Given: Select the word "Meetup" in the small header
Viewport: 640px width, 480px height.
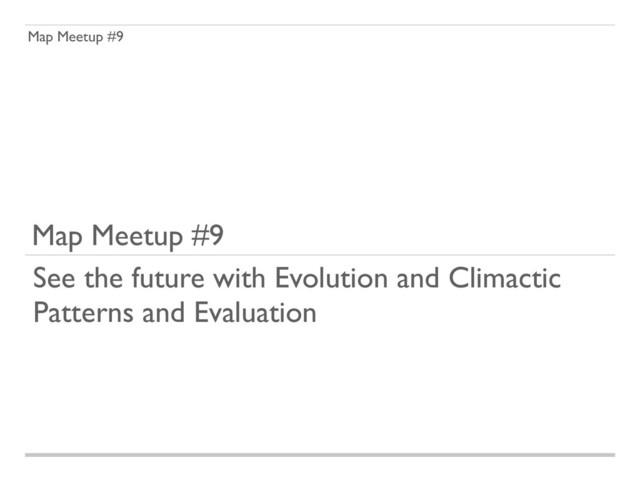Looking at the screenshot, I should [80, 37].
